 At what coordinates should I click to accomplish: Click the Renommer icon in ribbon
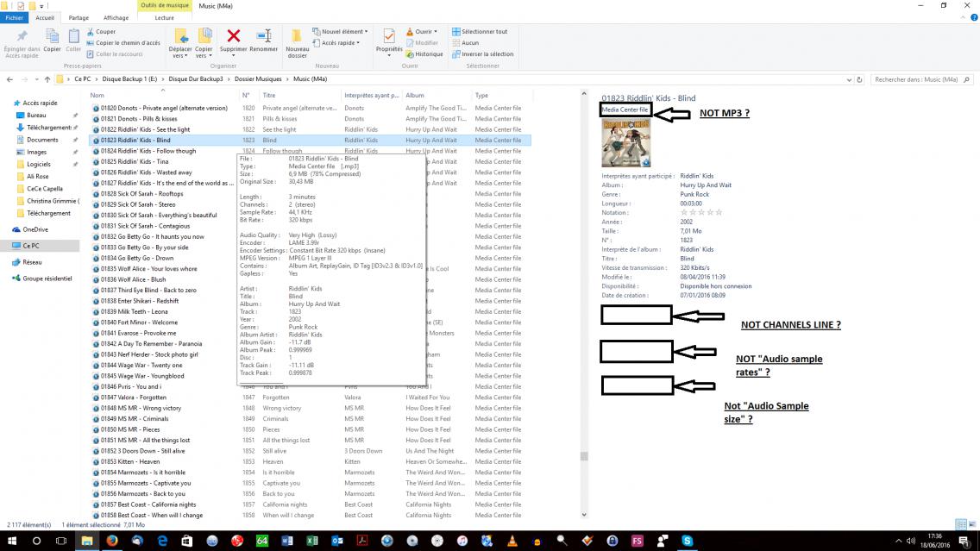coord(264,37)
